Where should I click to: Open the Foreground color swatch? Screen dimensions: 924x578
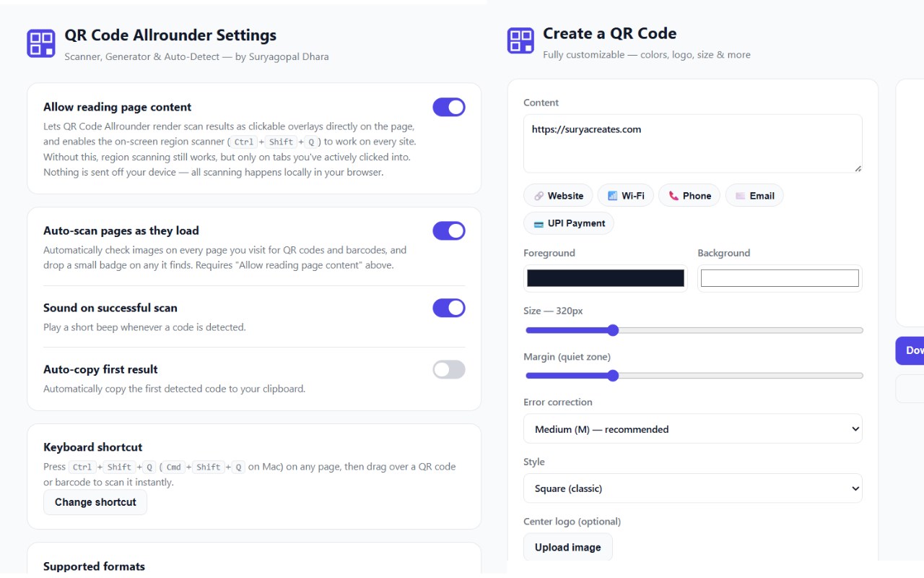click(606, 278)
